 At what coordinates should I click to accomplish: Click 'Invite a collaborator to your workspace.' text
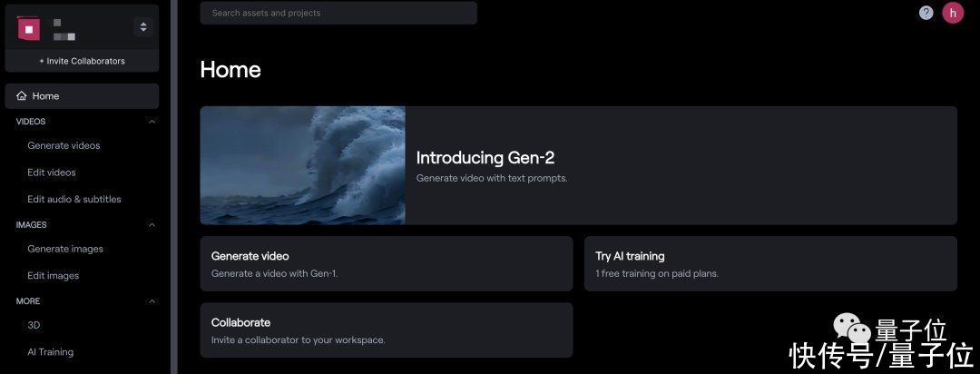(x=299, y=340)
